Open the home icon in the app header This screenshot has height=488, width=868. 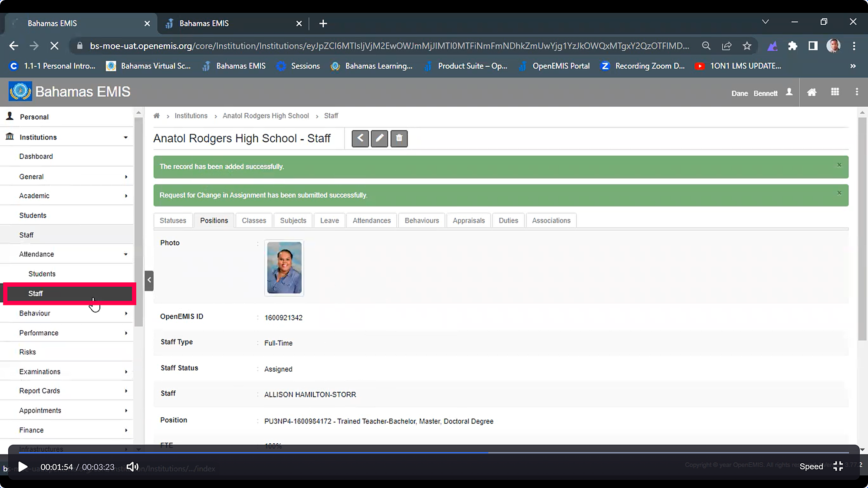pos(812,92)
